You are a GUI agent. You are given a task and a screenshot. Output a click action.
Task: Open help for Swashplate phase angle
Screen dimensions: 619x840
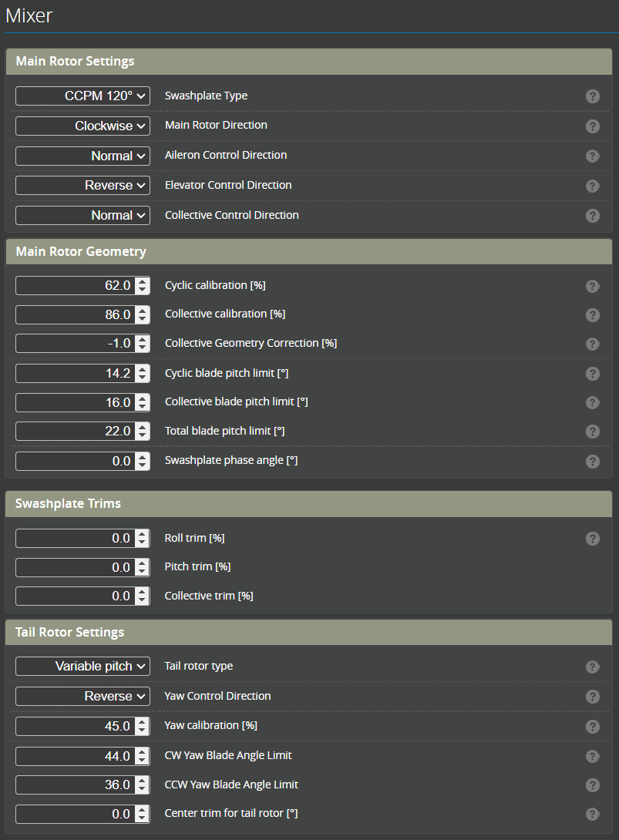tap(592, 462)
